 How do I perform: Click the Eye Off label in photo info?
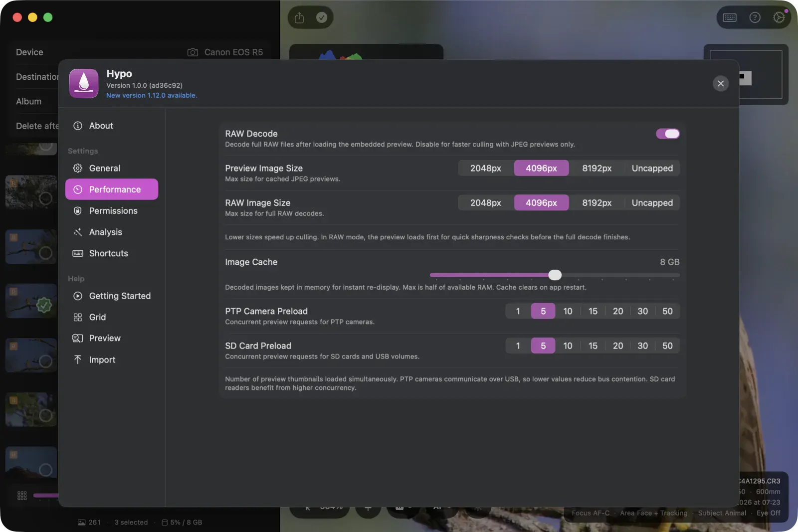pyautogui.click(x=769, y=513)
